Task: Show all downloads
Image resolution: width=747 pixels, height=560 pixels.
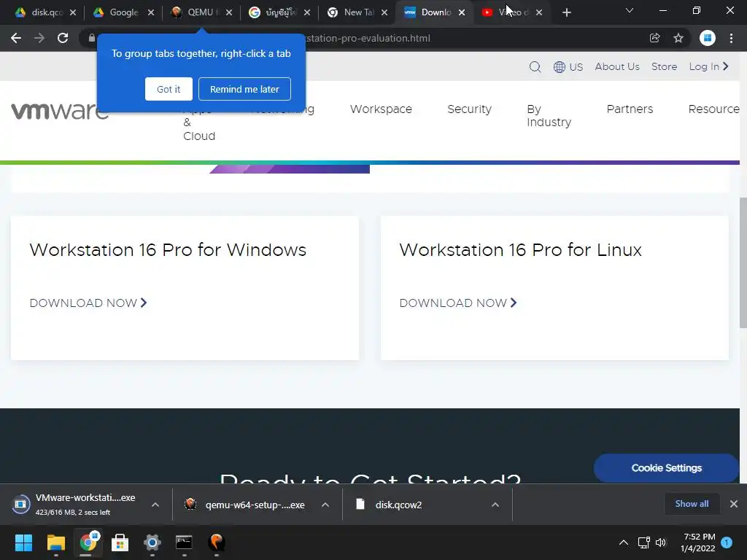Action: click(692, 504)
